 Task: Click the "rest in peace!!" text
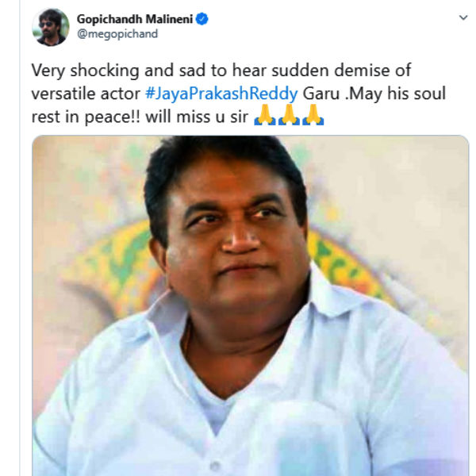point(86,117)
